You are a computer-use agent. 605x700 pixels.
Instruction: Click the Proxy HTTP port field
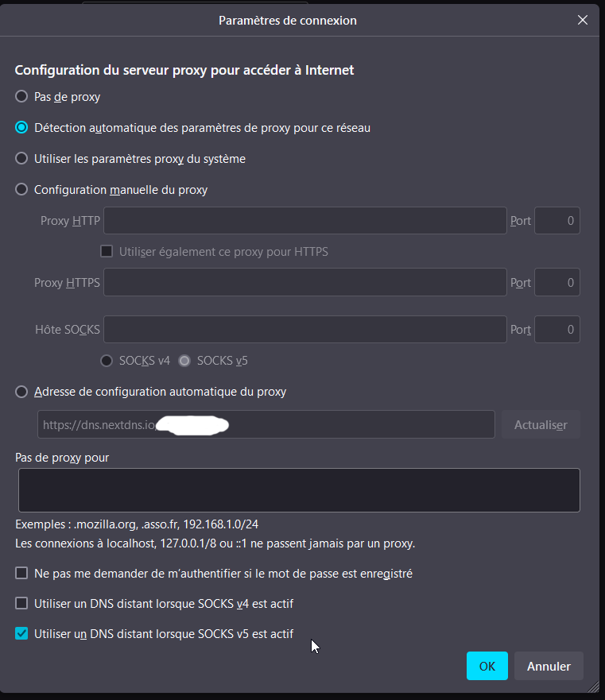click(557, 221)
